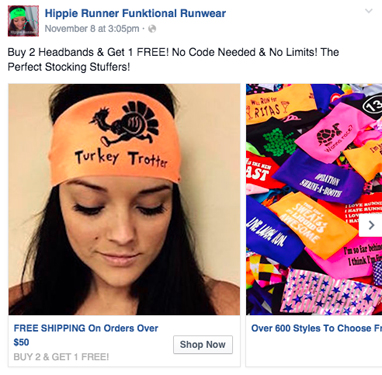Click the Shop Now button
Screen dimensions: 382x375
(x=203, y=344)
